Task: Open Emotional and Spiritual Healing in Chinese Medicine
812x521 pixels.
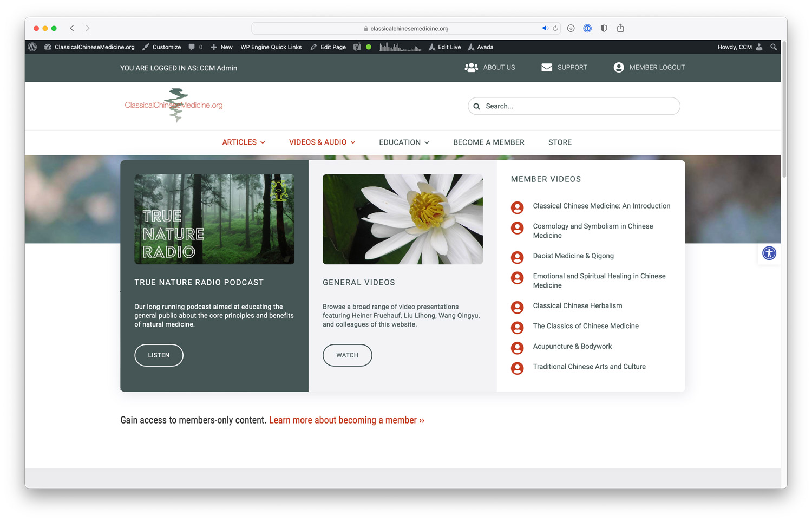Action: click(x=599, y=281)
